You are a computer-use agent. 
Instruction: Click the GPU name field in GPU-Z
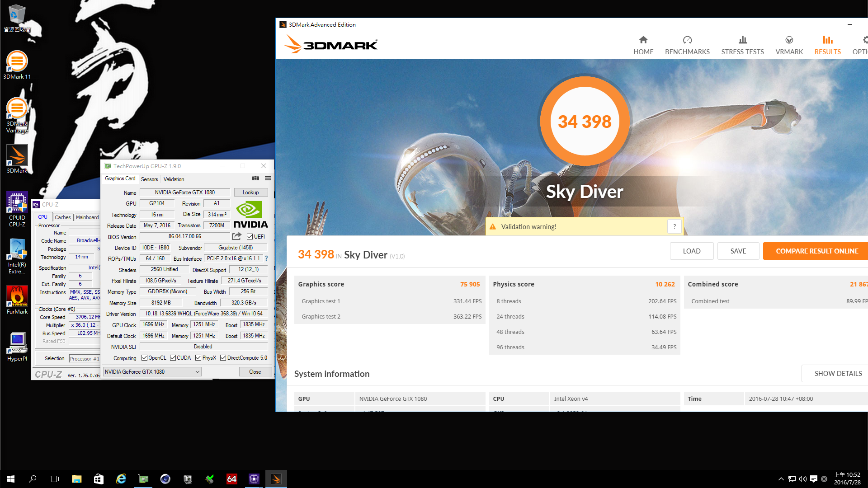(x=185, y=192)
